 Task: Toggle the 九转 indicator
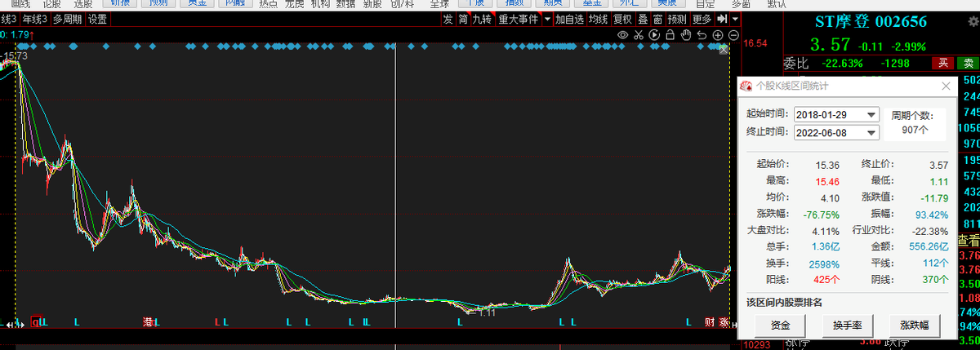pos(483,19)
